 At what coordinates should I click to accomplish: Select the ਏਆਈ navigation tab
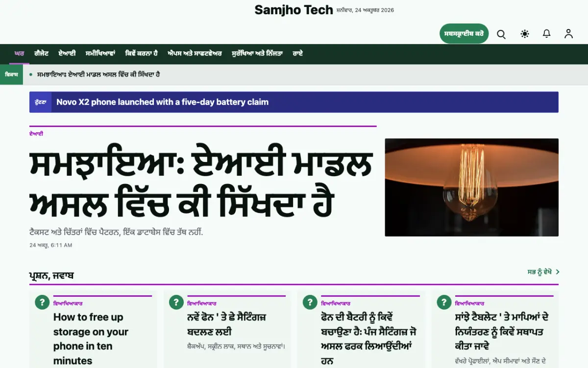pyautogui.click(x=67, y=53)
